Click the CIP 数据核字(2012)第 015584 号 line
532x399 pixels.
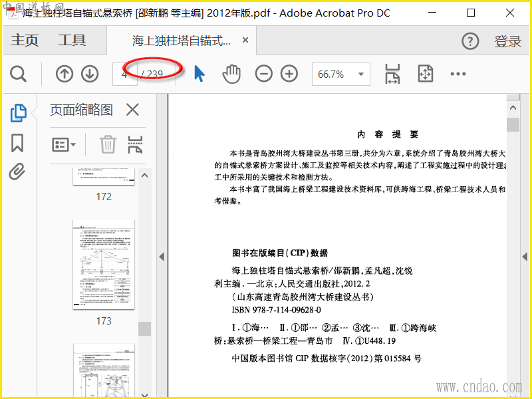(x=327, y=358)
